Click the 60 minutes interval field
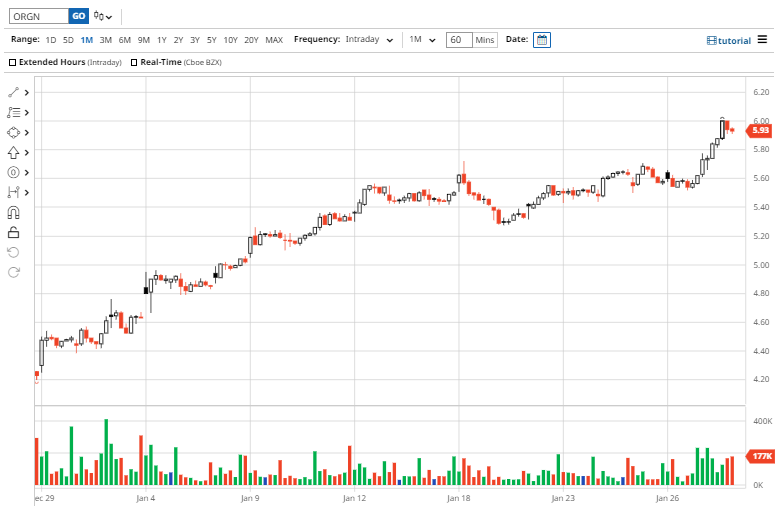Viewport: 778px width, 515px height. [459, 40]
